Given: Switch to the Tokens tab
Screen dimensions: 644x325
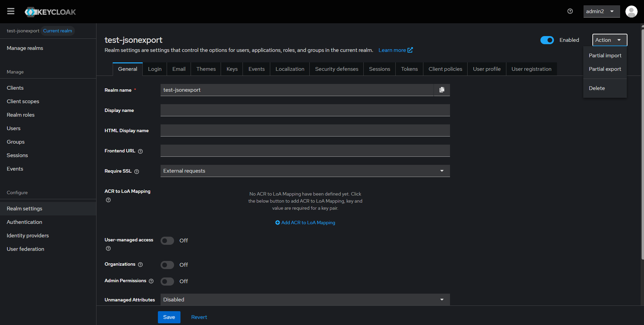Looking at the screenshot, I should click(x=409, y=69).
